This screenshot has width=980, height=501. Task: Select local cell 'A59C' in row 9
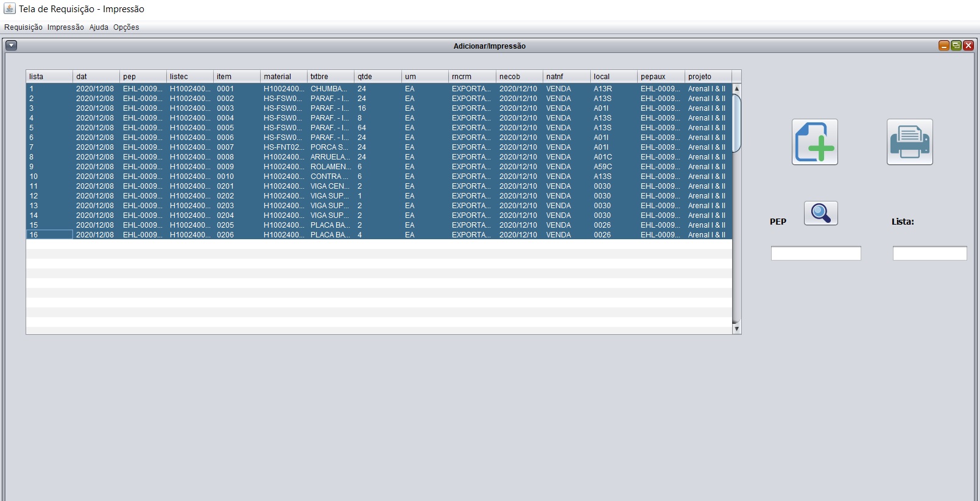pyautogui.click(x=614, y=167)
